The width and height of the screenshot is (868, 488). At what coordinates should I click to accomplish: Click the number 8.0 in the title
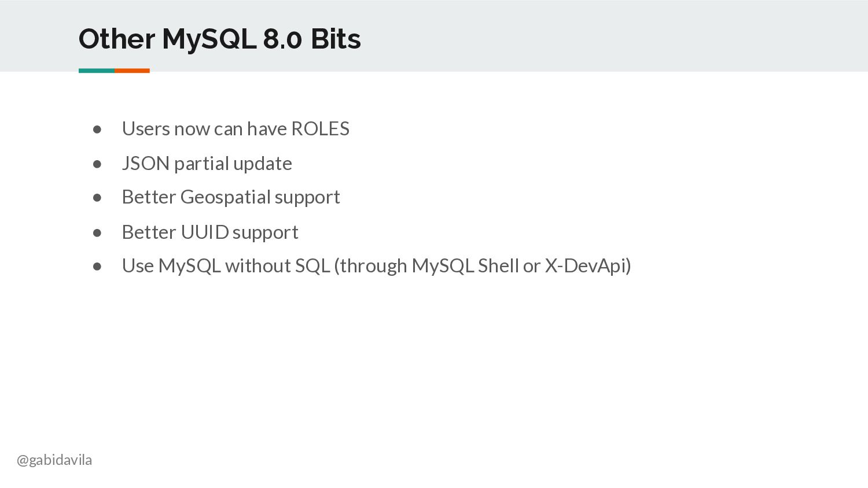coord(282,39)
